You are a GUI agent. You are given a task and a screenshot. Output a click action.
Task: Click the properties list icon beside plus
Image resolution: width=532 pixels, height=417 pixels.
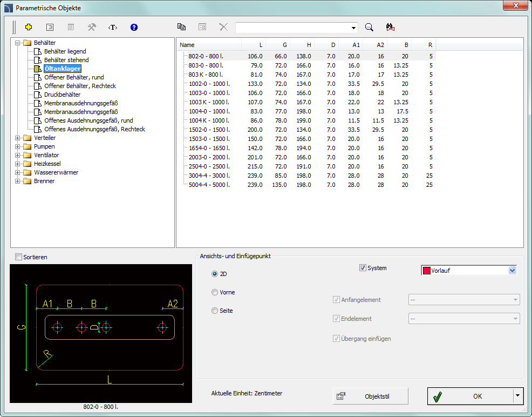tap(50, 27)
